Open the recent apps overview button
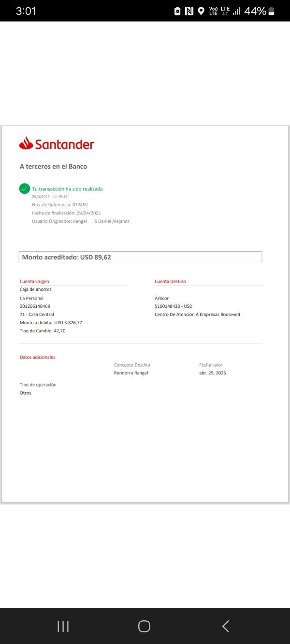The height and width of the screenshot is (644, 290). (63, 626)
